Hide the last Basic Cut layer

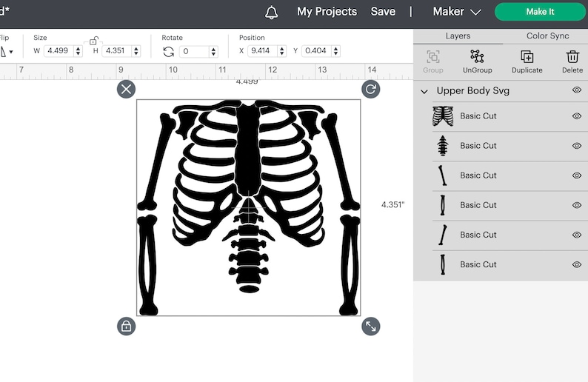pos(577,265)
